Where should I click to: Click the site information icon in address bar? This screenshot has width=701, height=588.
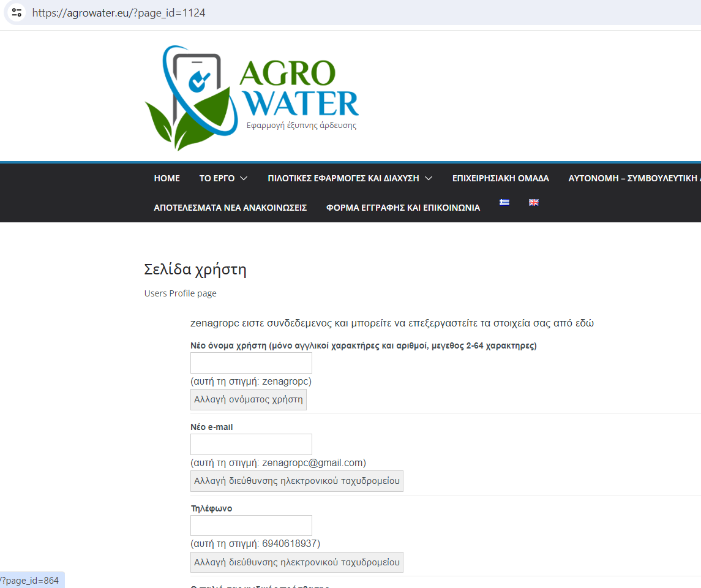(x=17, y=12)
